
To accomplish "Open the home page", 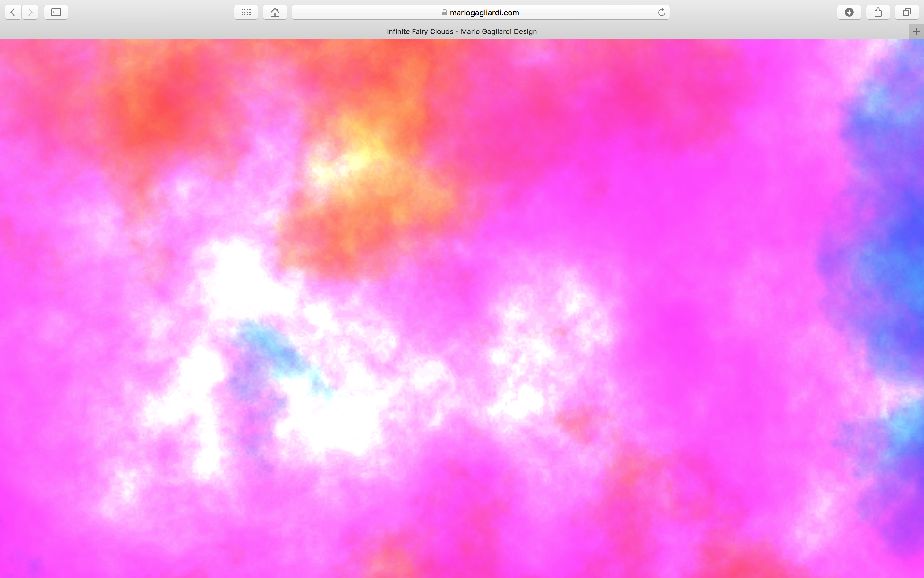I will pyautogui.click(x=275, y=12).
